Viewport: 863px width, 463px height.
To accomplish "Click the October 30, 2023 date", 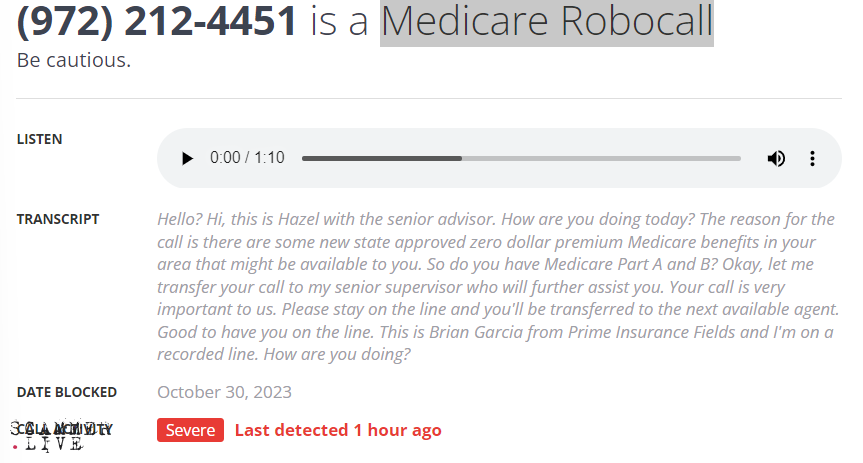I will click(x=224, y=392).
